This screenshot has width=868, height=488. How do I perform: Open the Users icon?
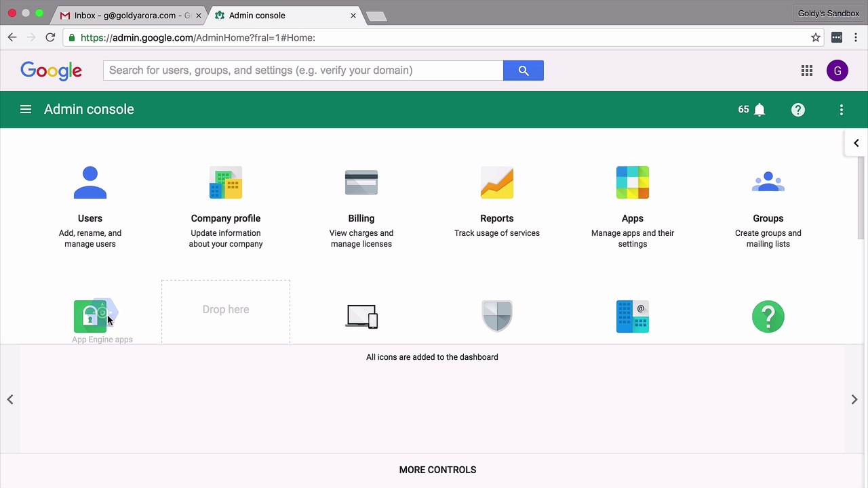click(x=90, y=182)
